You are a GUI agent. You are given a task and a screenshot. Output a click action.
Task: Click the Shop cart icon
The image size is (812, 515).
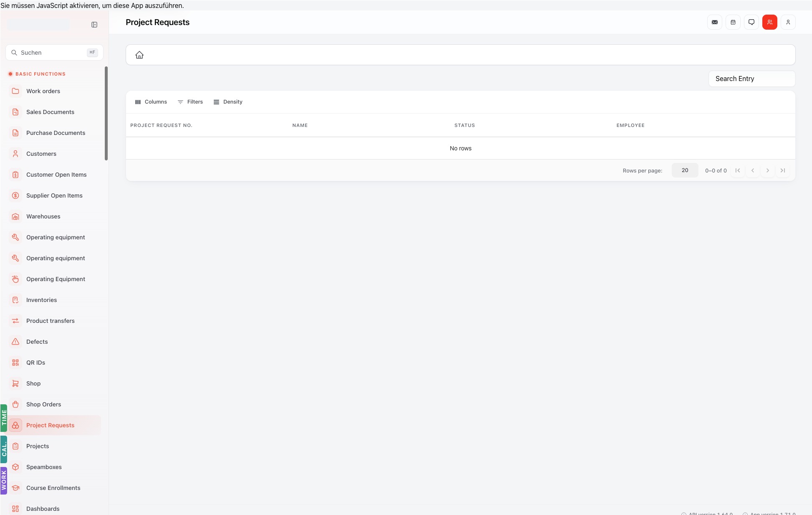pyautogui.click(x=15, y=383)
